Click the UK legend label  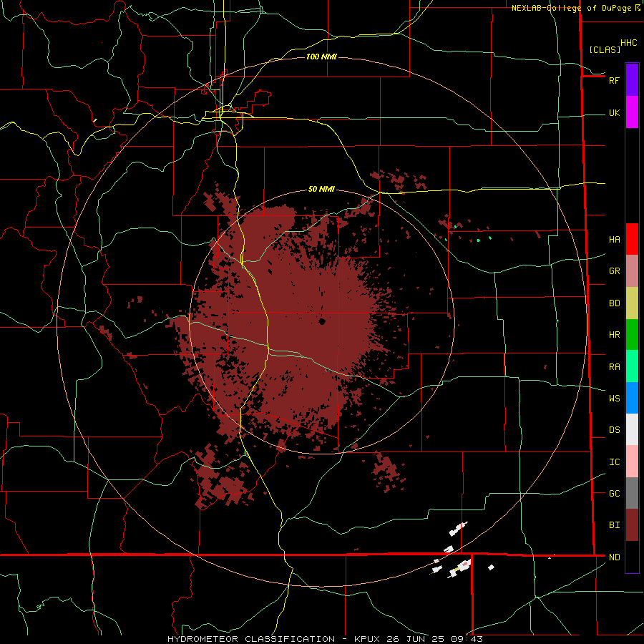[614, 113]
